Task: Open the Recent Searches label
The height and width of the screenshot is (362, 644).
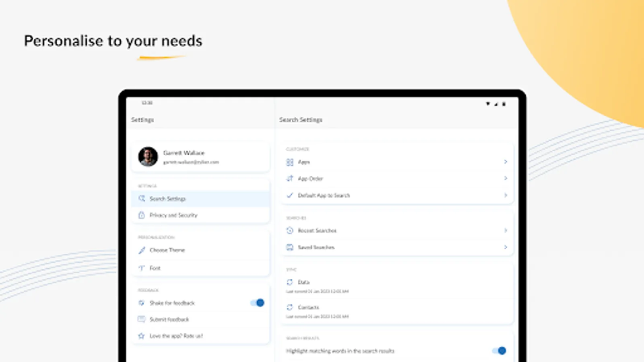Action: [x=317, y=230]
